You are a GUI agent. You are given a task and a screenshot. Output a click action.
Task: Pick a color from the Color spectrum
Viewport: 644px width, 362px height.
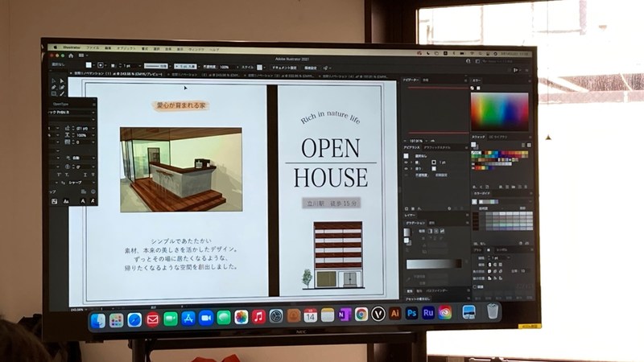point(499,112)
